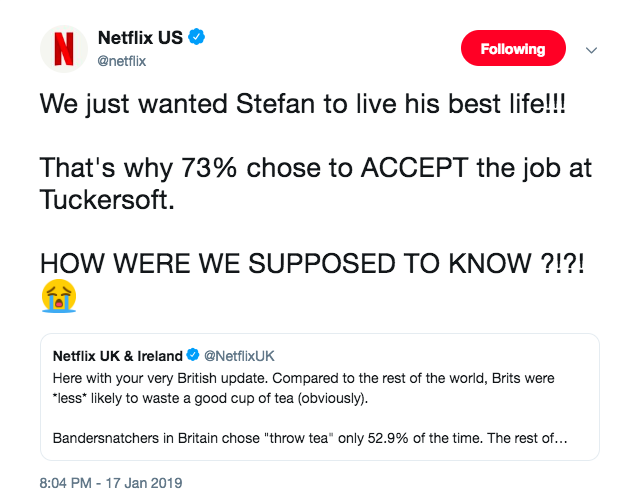Click the "17 Jan 2019" date text
640x503 pixels.
148,482
